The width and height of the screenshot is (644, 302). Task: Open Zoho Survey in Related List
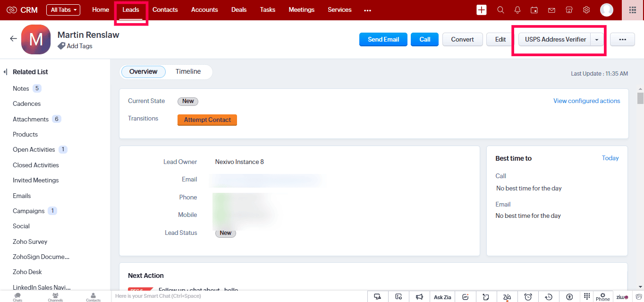tap(30, 242)
